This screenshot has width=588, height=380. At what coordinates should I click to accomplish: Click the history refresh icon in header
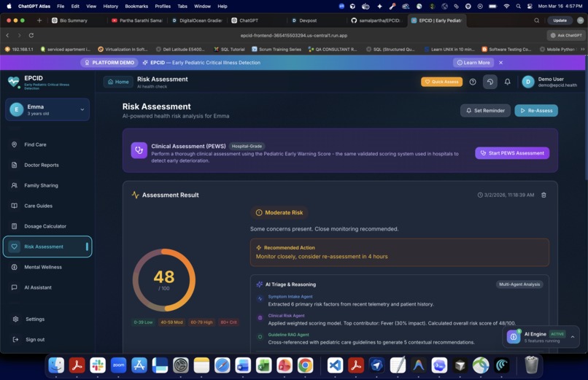tap(490, 82)
